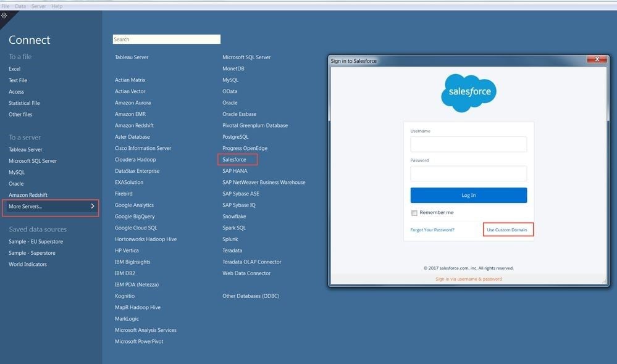The image size is (617, 364).
Task: Open World Indicators data source
Action: pos(28,264)
